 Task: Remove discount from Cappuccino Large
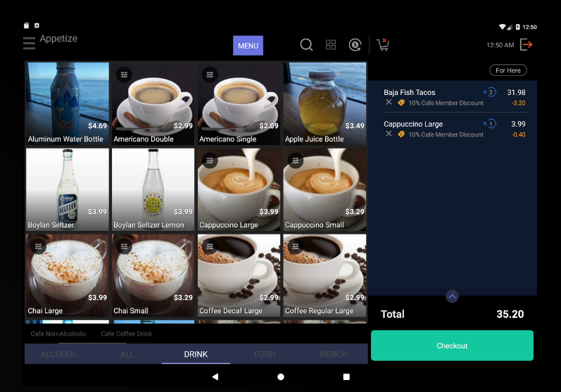[389, 134]
